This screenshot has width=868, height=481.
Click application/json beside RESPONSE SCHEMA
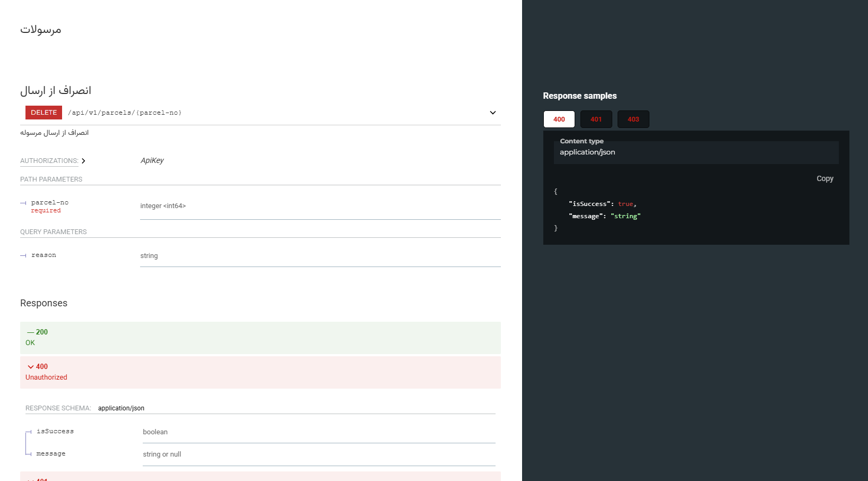coord(121,408)
